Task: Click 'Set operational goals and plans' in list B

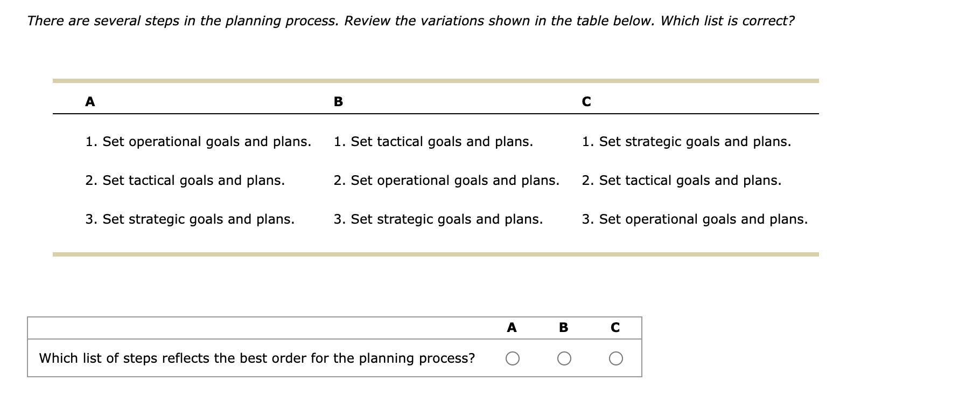Action: coord(447,181)
